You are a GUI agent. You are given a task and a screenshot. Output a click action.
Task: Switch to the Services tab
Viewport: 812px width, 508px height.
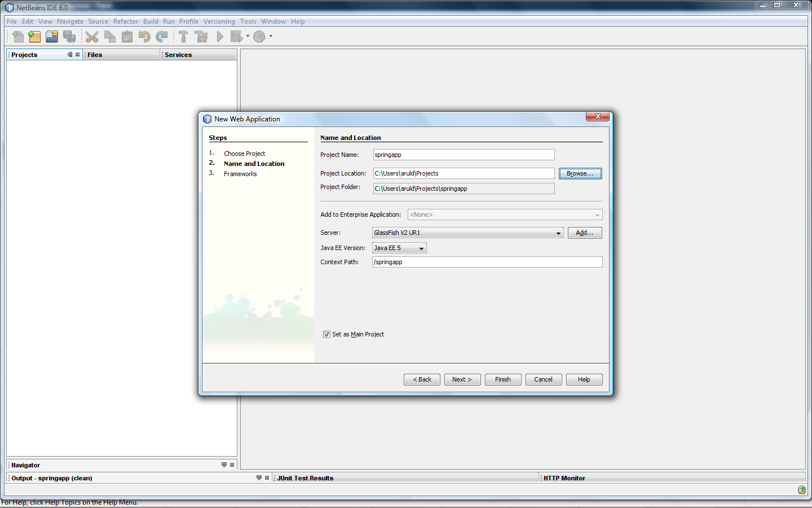178,55
